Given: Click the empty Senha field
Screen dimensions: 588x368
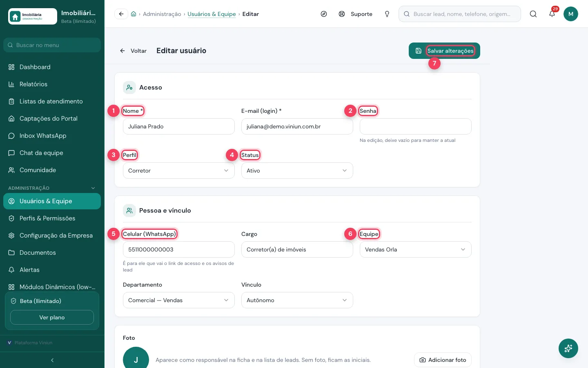Looking at the screenshot, I should 416,126.
